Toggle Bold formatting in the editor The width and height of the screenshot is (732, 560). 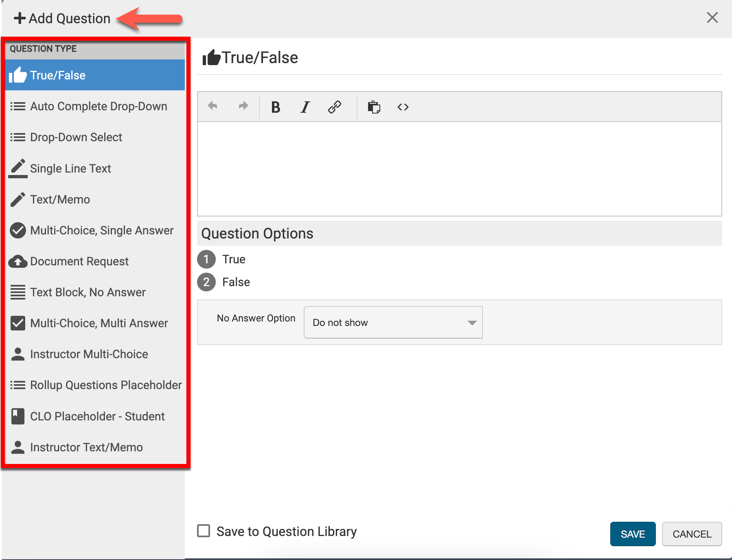pos(276,107)
